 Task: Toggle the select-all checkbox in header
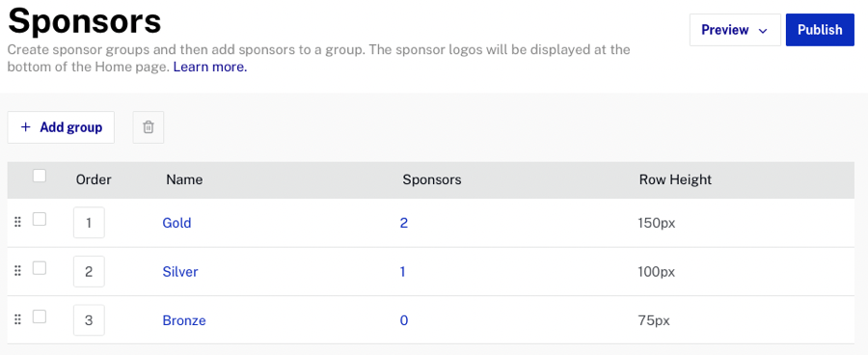(x=40, y=177)
